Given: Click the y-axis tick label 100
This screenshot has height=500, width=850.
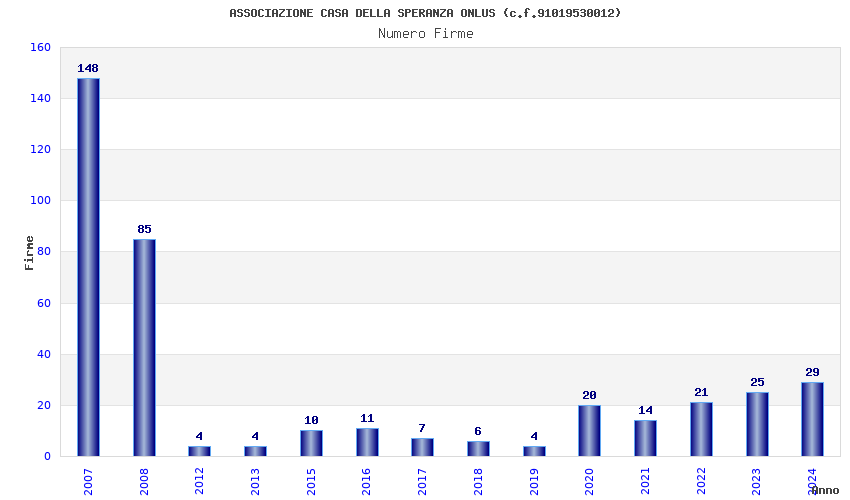Looking at the screenshot, I should [41, 201].
